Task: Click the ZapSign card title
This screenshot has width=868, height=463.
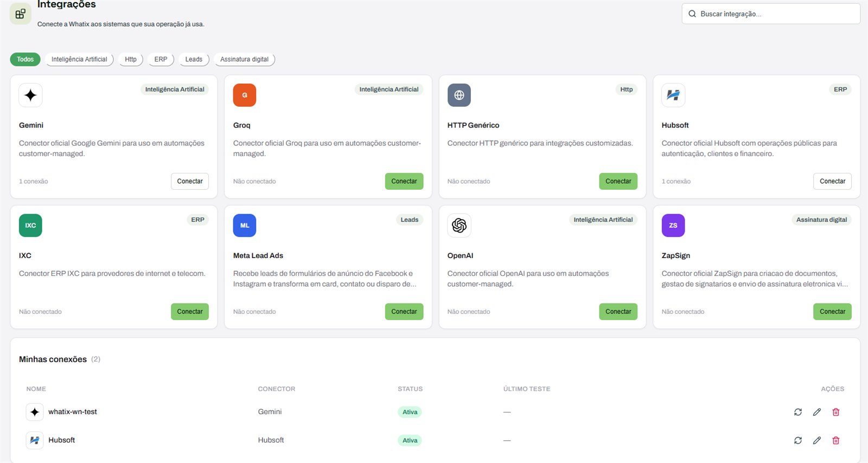Action: (676, 255)
